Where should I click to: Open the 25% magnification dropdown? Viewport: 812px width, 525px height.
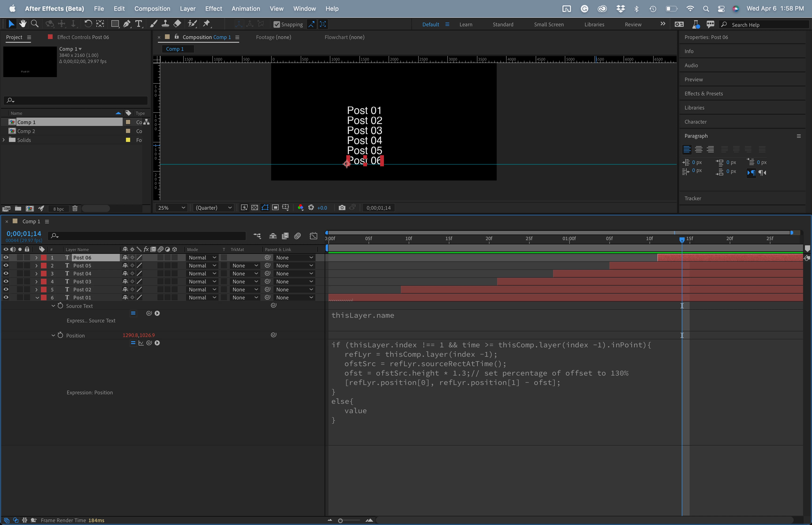[x=171, y=208]
